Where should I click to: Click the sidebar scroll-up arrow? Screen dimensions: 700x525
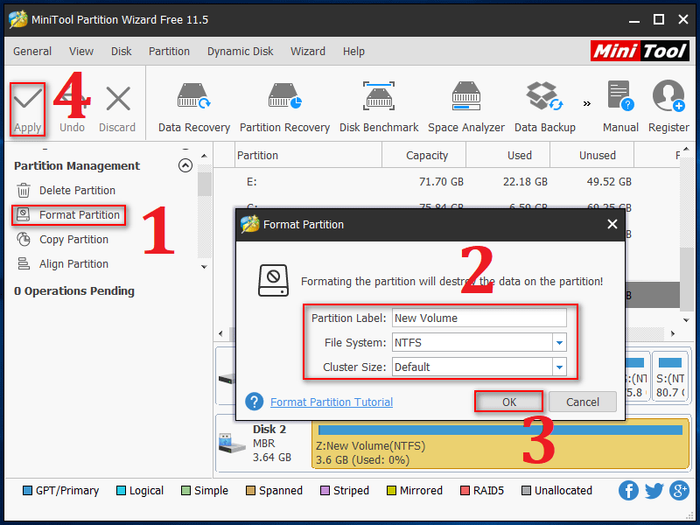click(204, 156)
